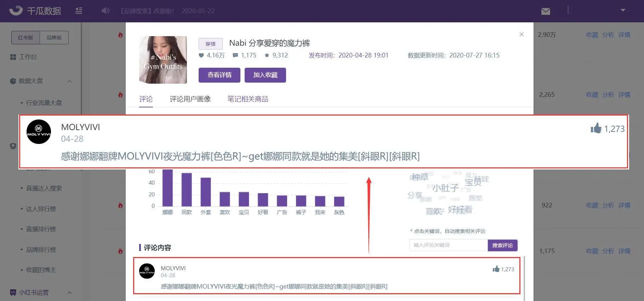Viewport: 644px width, 301px height.
Task: Click 分析 in the 2.90万 row
Action: (608, 35)
